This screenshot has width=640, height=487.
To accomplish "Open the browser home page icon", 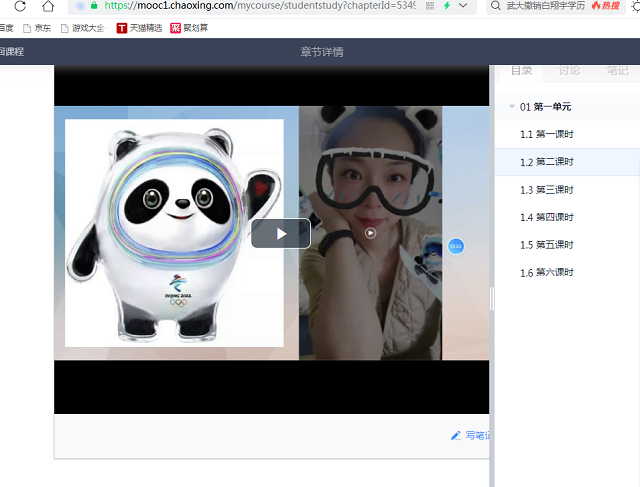I will pos(48,5).
